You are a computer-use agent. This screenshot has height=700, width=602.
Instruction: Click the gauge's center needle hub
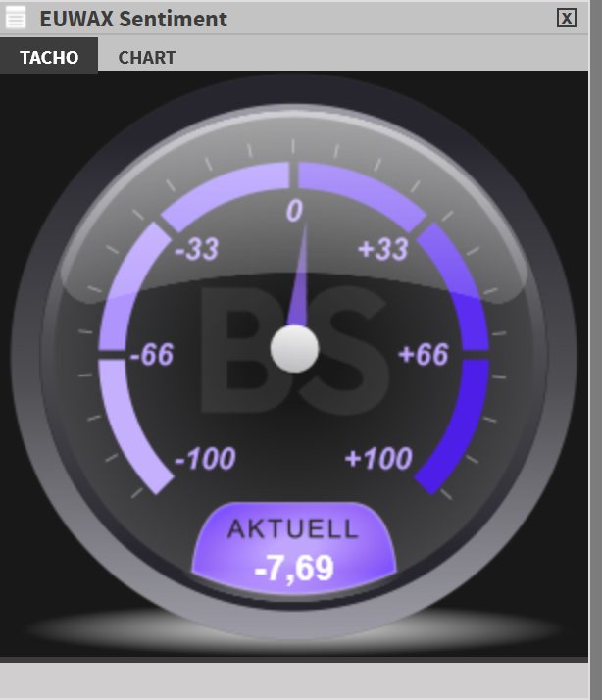[x=294, y=349]
